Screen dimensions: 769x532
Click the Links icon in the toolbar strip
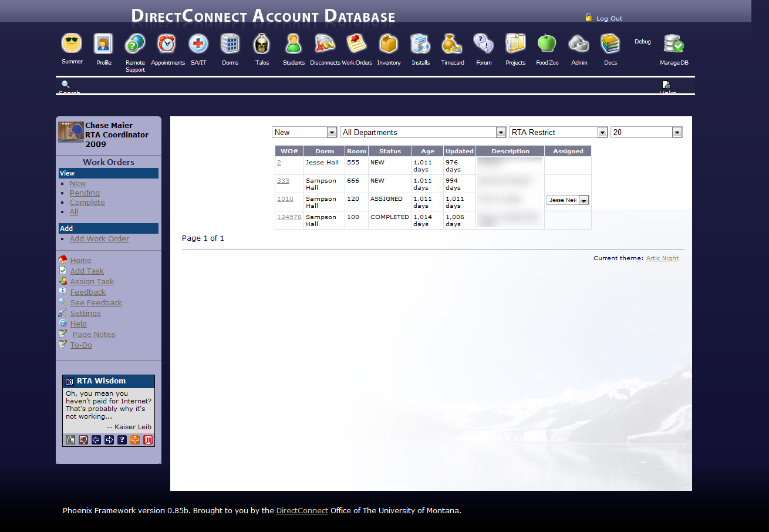666,85
